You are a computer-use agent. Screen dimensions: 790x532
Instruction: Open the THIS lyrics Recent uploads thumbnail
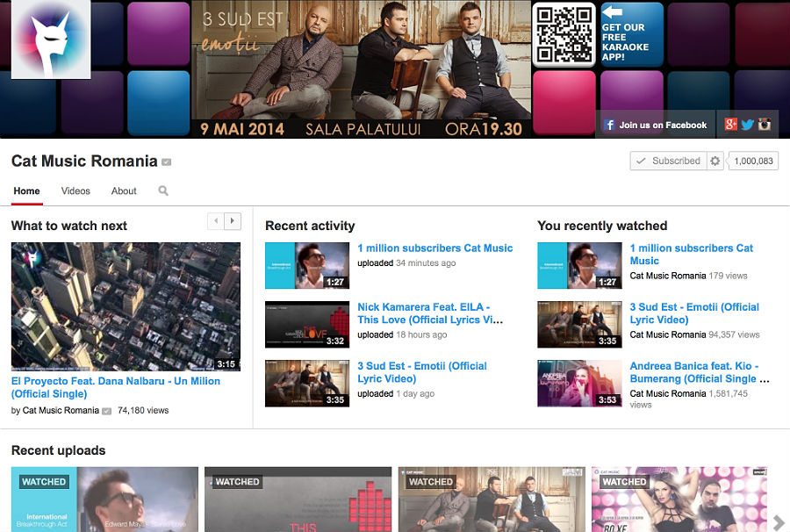tap(298, 500)
